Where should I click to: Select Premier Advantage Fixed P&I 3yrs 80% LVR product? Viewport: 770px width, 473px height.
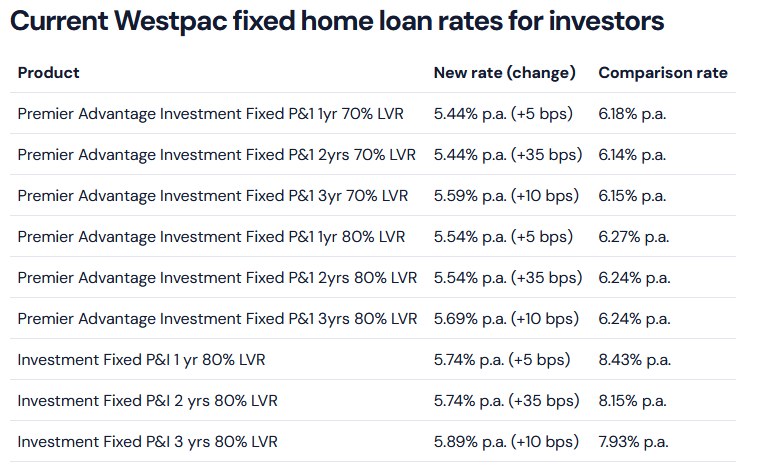click(x=217, y=319)
